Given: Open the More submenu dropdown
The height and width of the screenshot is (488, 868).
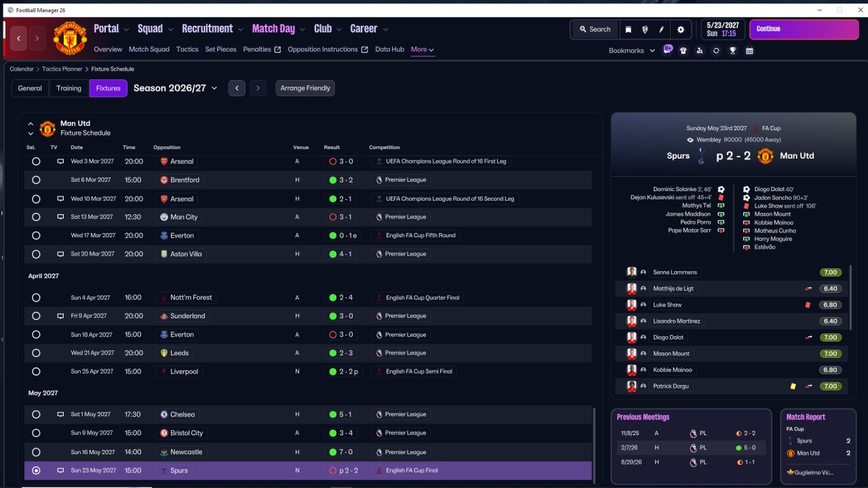Looking at the screenshot, I should 422,49.
